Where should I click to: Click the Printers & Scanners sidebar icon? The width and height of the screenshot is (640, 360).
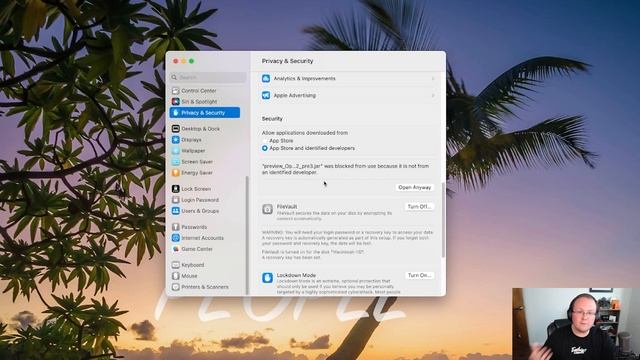[176, 287]
